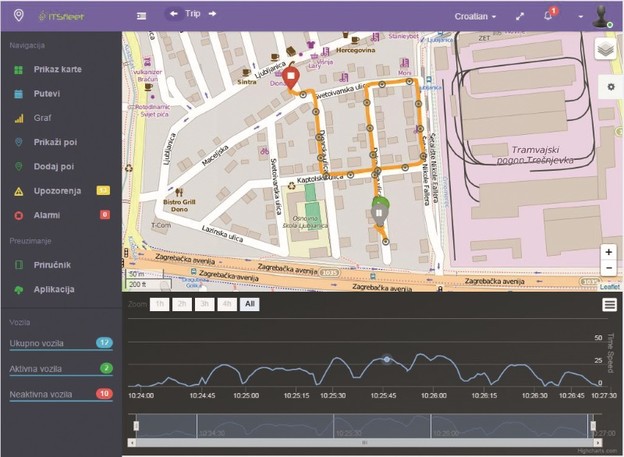The width and height of the screenshot is (624, 457).
Task: Go to the next trip arrow
Action: pos(211,14)
